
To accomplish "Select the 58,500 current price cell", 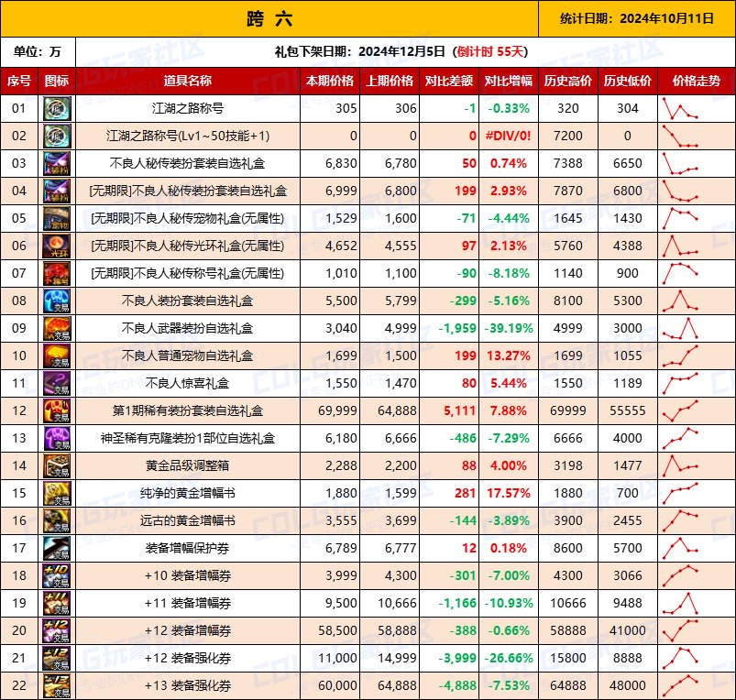I will 330,630.
